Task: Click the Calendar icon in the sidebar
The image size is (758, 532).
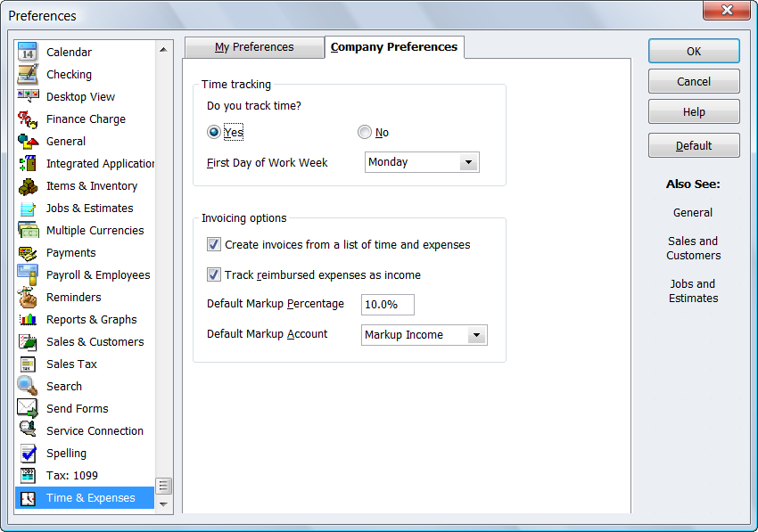Action: click(28, 52)
